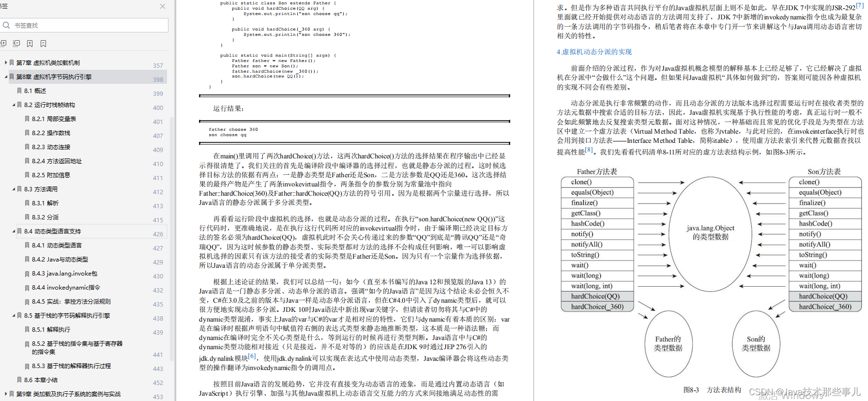Open bookmark 8.2 运行时栈帧结构
The image size is (868, 401).
tap(49, 105)
